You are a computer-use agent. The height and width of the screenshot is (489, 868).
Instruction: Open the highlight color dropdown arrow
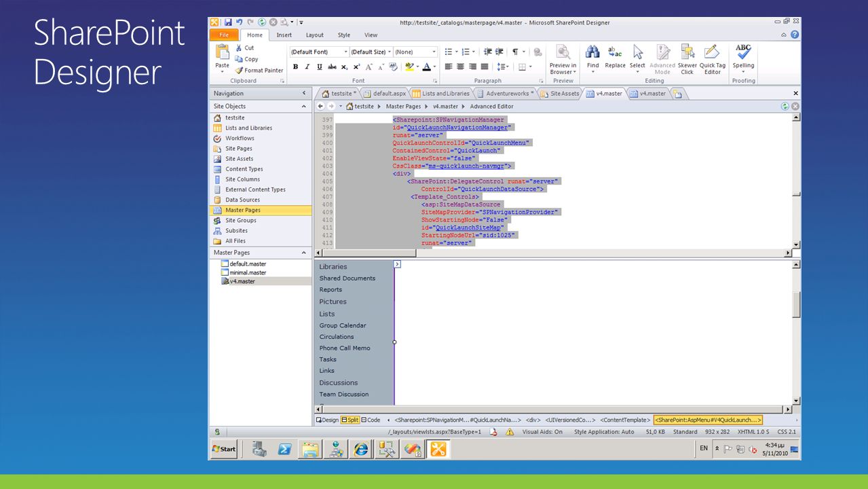[417, 67]
